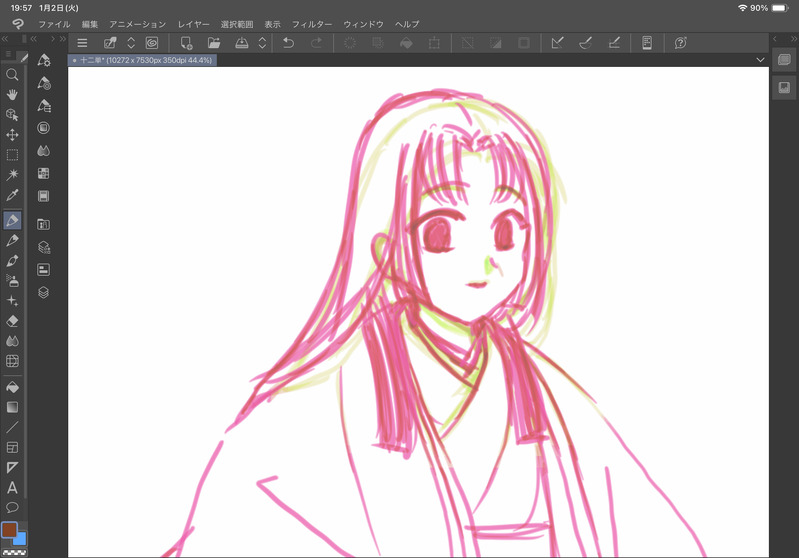Select the Operation object cube tool

[12, 115]
